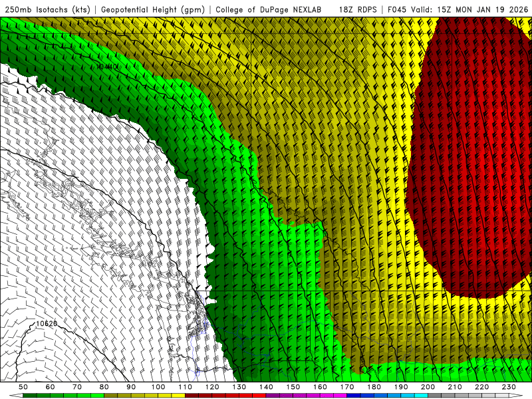Click the 90 label on the color scale
Viewport: 532px width, 399px height.
pos(131,387)
